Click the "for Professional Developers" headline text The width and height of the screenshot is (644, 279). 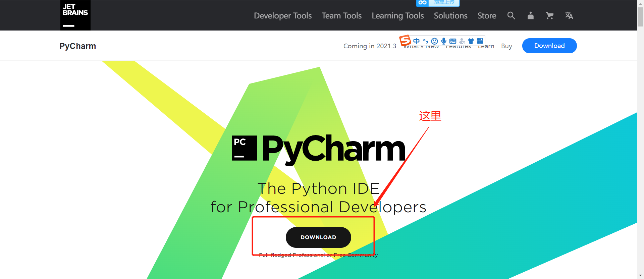coord(319,207)
